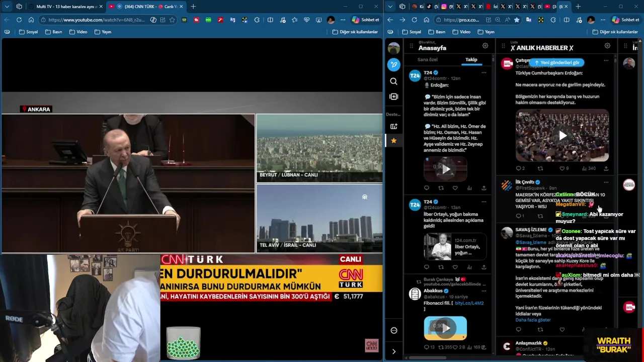Open the bit.ly/L4M2 link in Abakkus post
The image size is (644, 362).
click(x=469, y=303)
